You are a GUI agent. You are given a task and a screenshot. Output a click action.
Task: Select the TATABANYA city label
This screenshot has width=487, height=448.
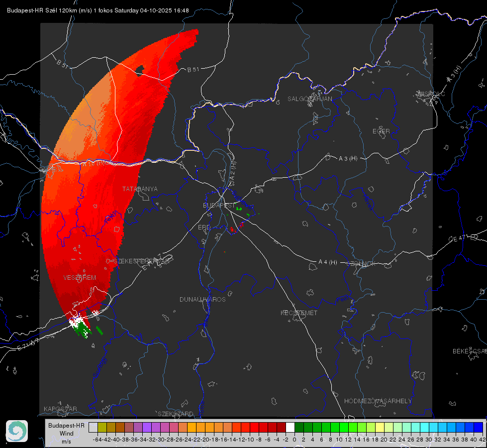140,189
